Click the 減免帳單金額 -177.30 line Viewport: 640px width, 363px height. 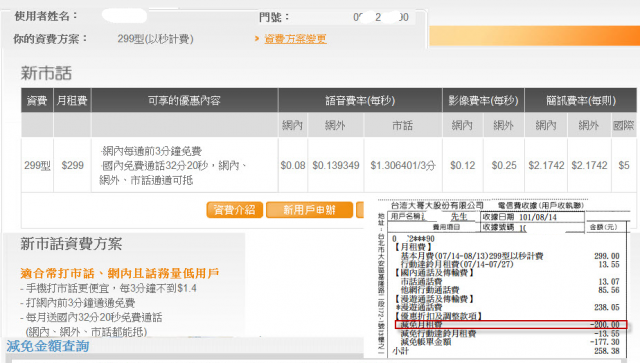(510, 342)
